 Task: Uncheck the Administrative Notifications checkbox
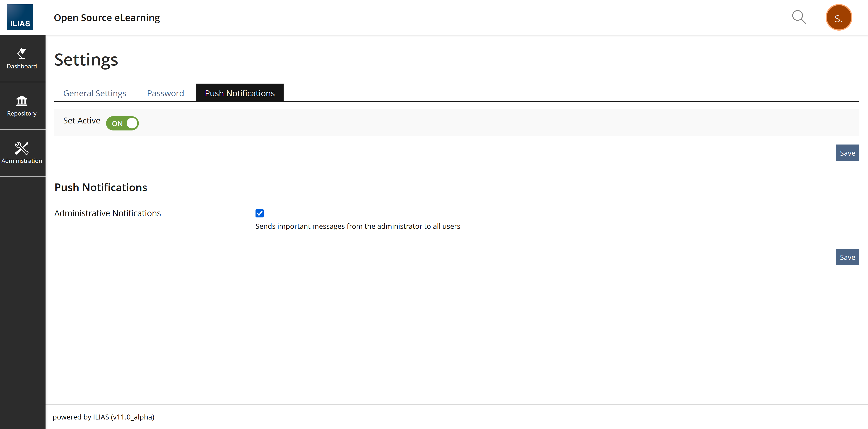coord(259,213)
